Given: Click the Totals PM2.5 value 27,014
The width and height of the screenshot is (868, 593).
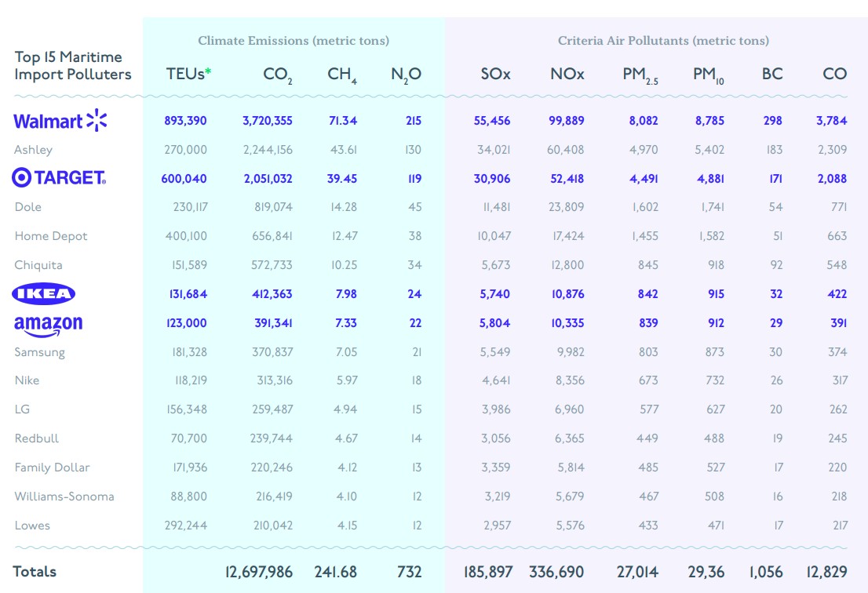Looking at the screenshot, I should coord(637,571).
